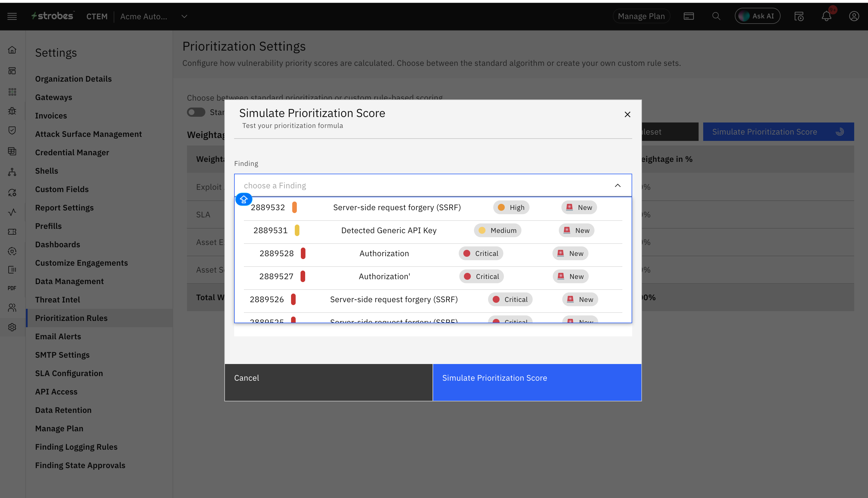
Task: Close the Simulate Prioritization Score dialog
Action: [627, 115]
